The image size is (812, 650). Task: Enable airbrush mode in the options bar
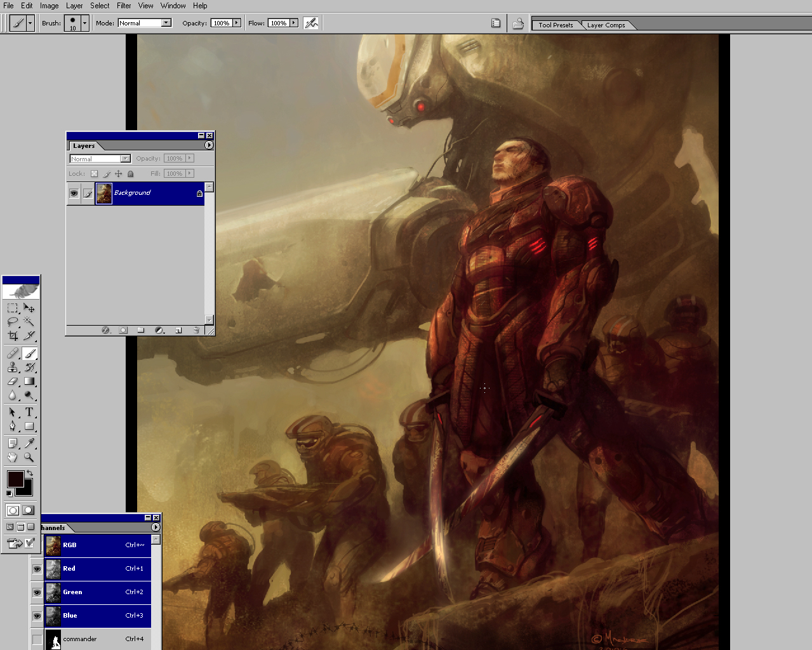pyautogui.click(x=311, y=23)
